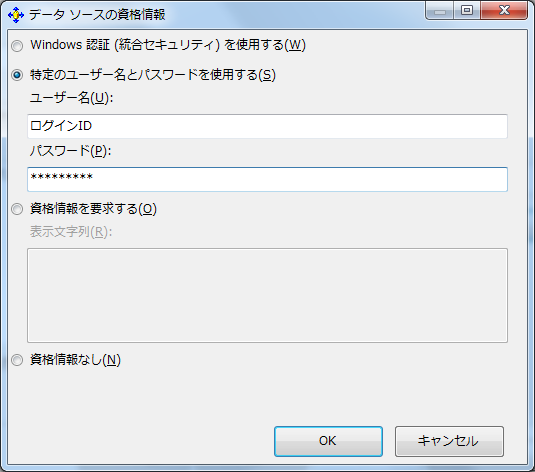Minimize the データ ソースの資格情報 dialog
Screen dimensions: 535x472
(440, 11)
